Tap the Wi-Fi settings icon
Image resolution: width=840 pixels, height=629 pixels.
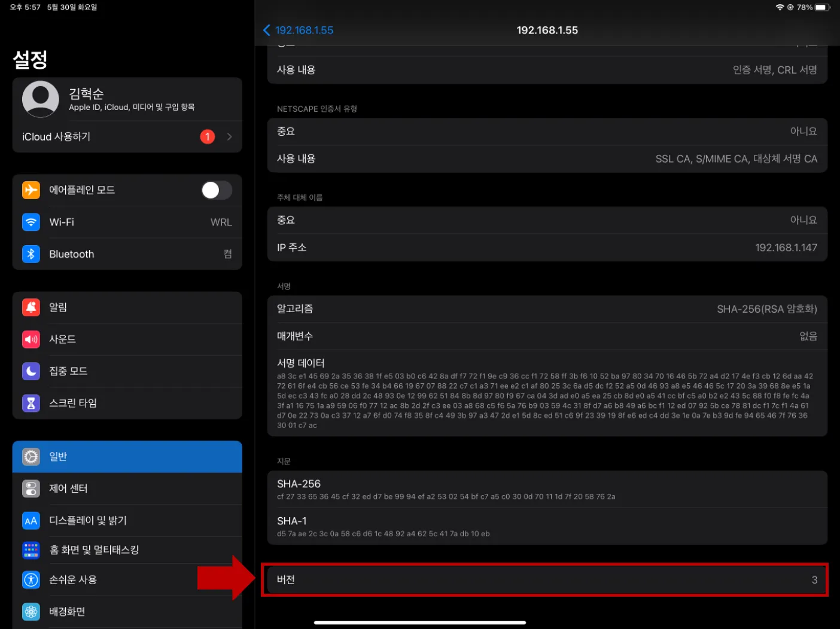click(x=31, y=222)
